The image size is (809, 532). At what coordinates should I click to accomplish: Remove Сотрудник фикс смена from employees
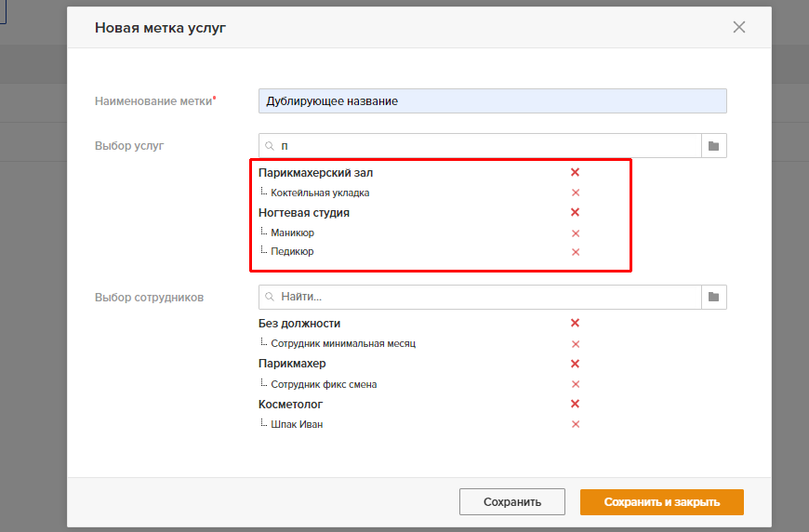(576, 384)
